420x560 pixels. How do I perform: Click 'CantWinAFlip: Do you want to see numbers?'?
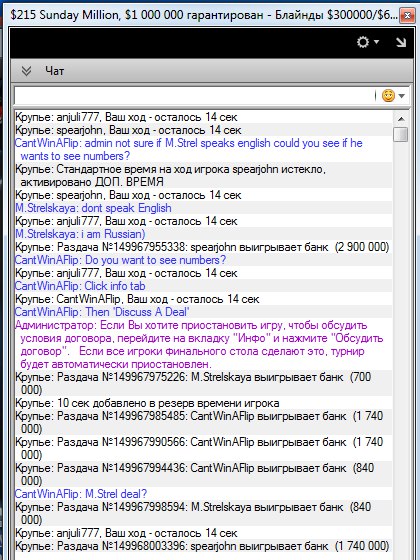click(x=120, y=260)
